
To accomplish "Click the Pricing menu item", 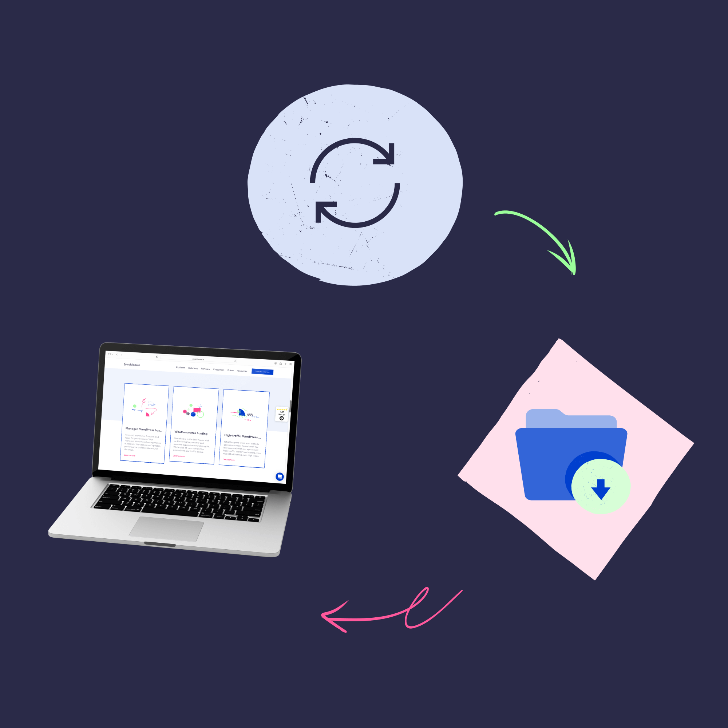I will (x=232, y=369).
